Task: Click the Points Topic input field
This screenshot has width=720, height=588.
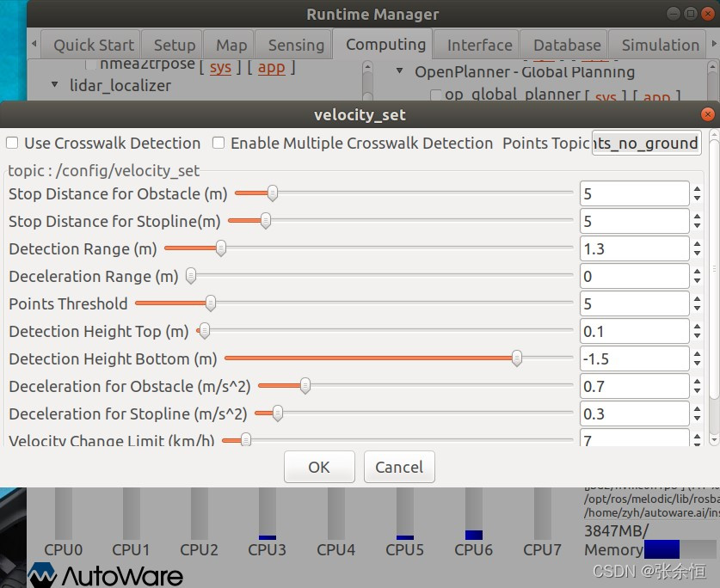Action: pos(647,144)
